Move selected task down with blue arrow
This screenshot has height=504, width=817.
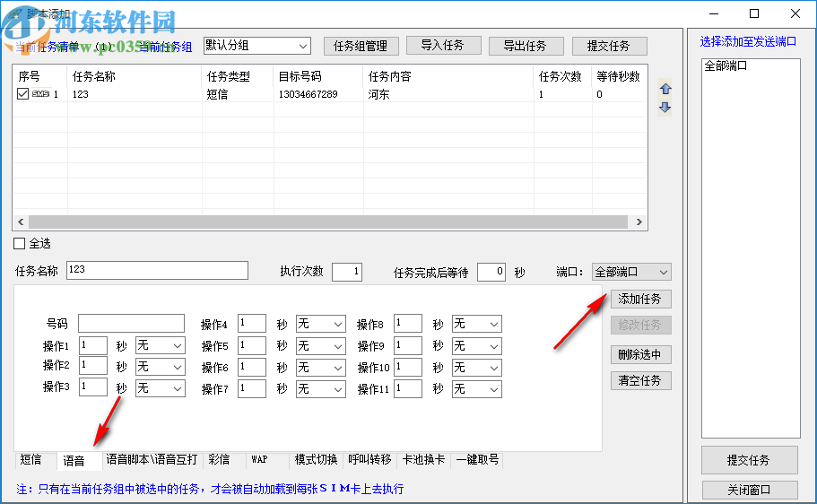coord(665,108)
